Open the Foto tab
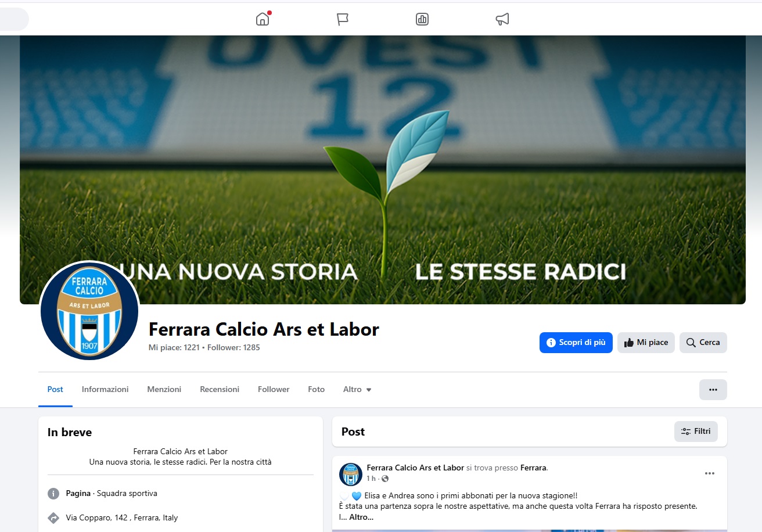This screenshot has height=532, width=762. click(316, 389)
